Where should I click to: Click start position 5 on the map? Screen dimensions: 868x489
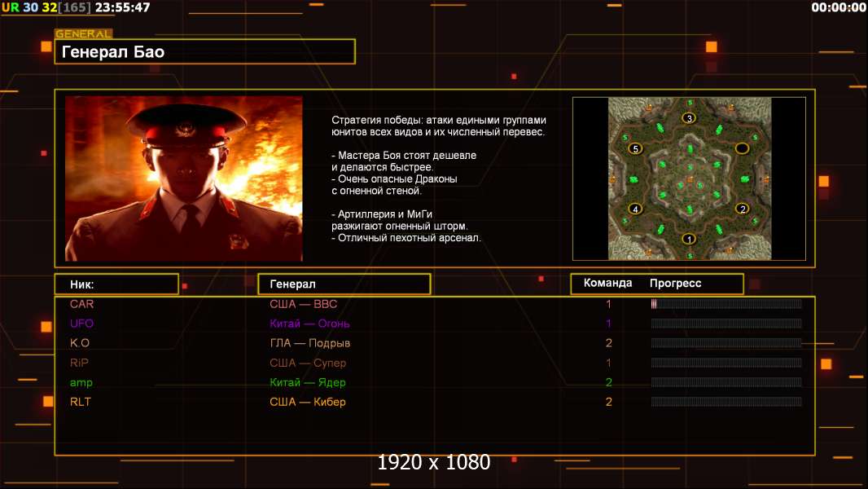click(635, 148)
